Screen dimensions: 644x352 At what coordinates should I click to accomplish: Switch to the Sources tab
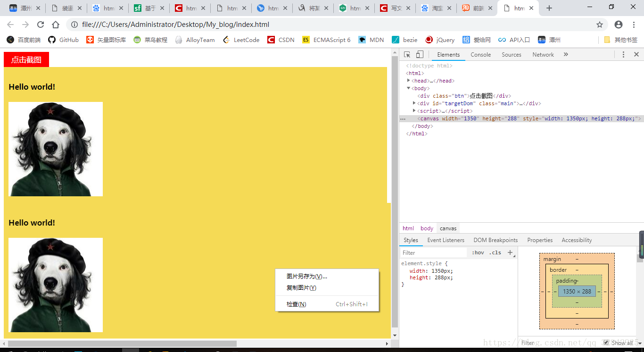(512, 55)
